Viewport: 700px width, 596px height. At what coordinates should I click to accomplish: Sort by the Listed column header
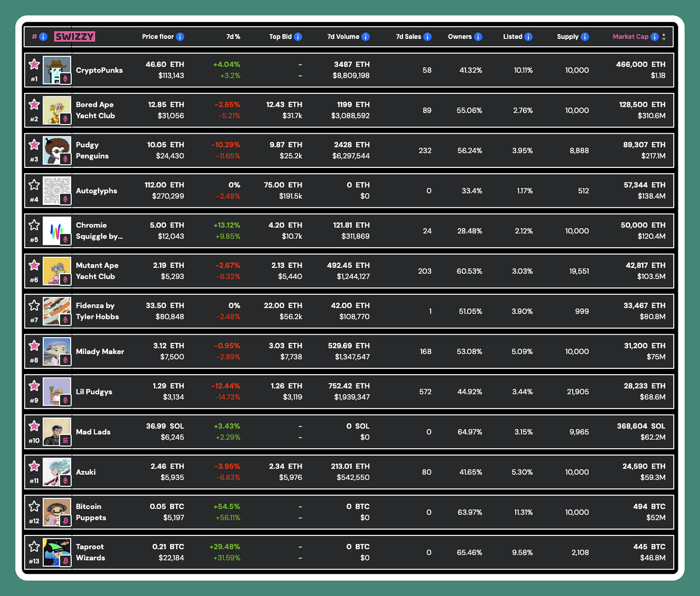coord(512,37)
